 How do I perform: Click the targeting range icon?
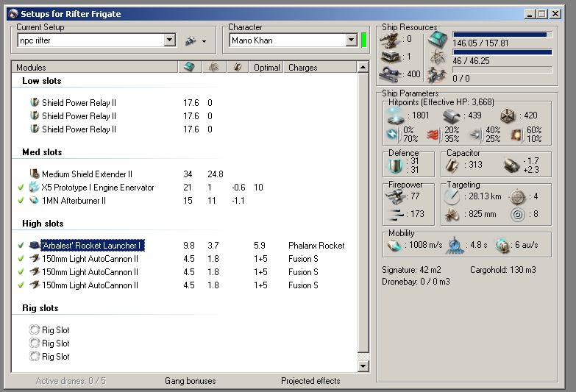pyautogui.click(x=452, y=197)
